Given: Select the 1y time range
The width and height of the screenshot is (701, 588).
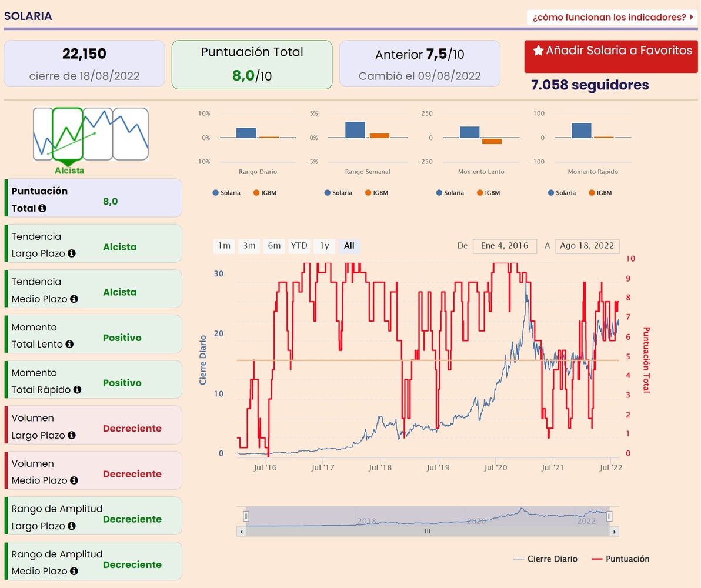Looking at the screenshot, I should pyautogui.click(x=324, y=246).
